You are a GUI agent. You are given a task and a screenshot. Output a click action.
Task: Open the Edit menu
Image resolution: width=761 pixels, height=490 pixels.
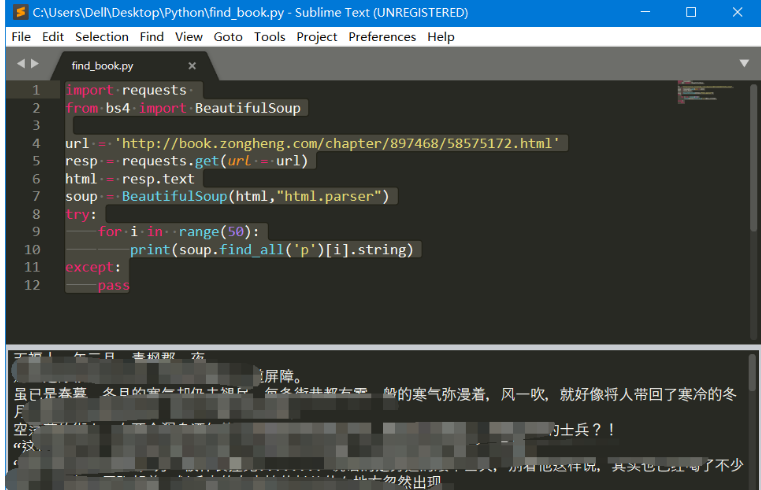pos(53,37)
